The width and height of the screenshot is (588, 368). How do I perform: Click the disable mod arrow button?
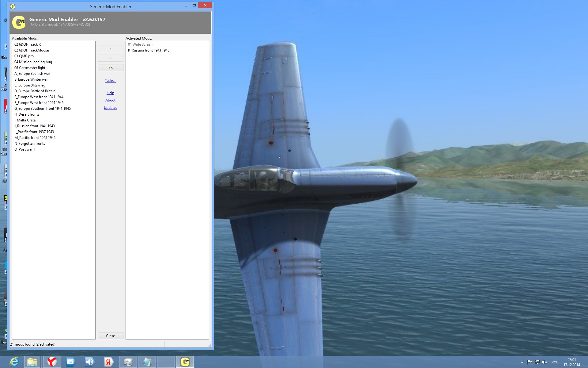click(110, 58)
